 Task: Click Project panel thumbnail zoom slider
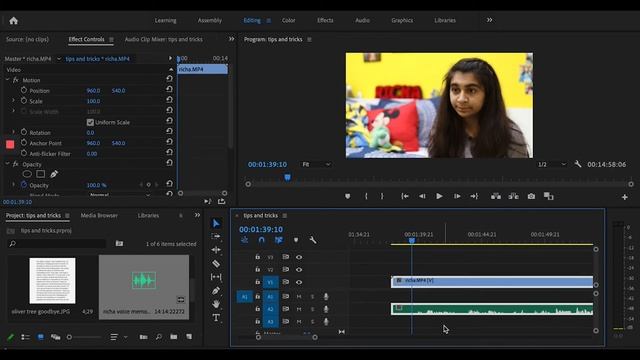pyautogui.click(x=85, y=337)
